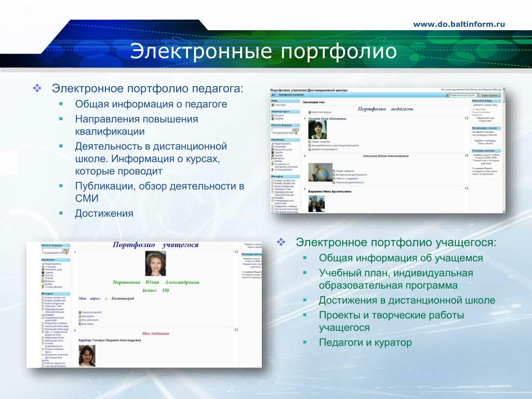Click Мартынова Юлия student photo
This screenshot has height=399, width=532.
[x=156, y=263]
